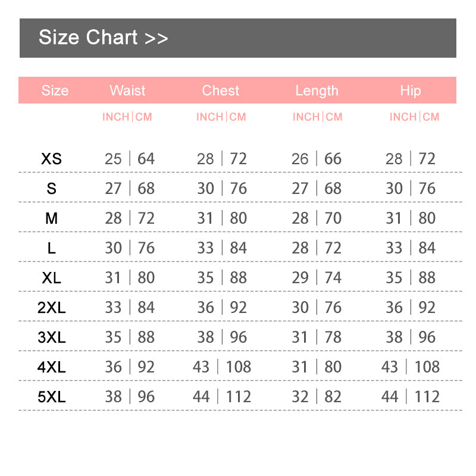Select the XS size row label
This screenshot has width=476, height=476.
[x=52, y=159]
